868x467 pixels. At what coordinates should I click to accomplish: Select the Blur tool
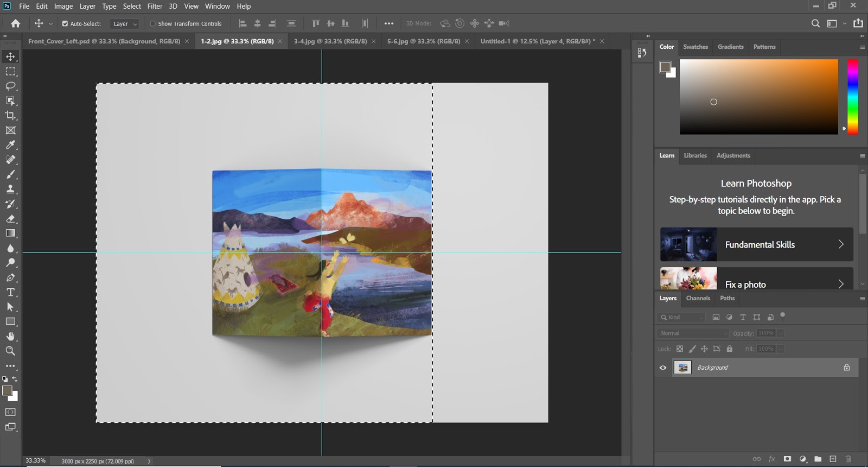tap(10, 248)
